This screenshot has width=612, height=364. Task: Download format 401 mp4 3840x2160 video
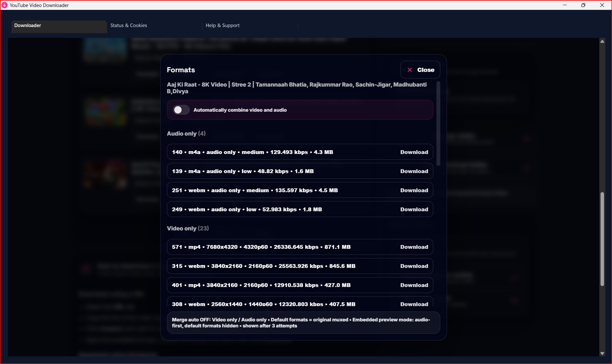coord(414,285)
